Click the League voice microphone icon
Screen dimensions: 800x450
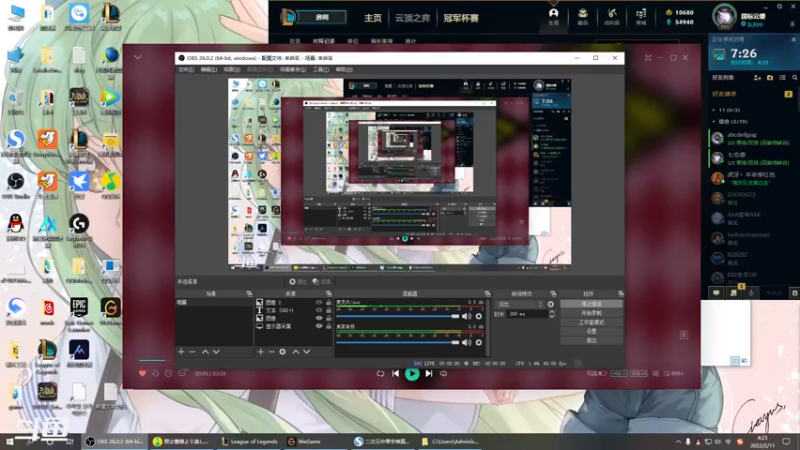[x=751, y=293]
